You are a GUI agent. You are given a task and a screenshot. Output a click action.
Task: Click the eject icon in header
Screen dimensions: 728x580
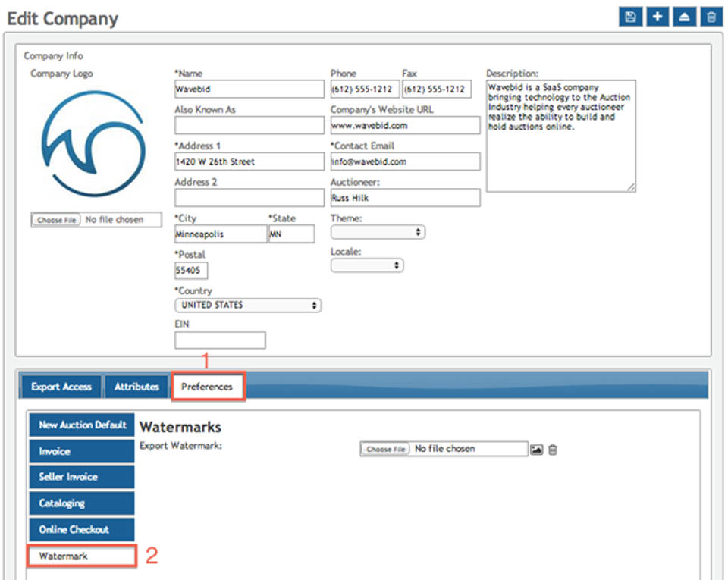point(683,17)
